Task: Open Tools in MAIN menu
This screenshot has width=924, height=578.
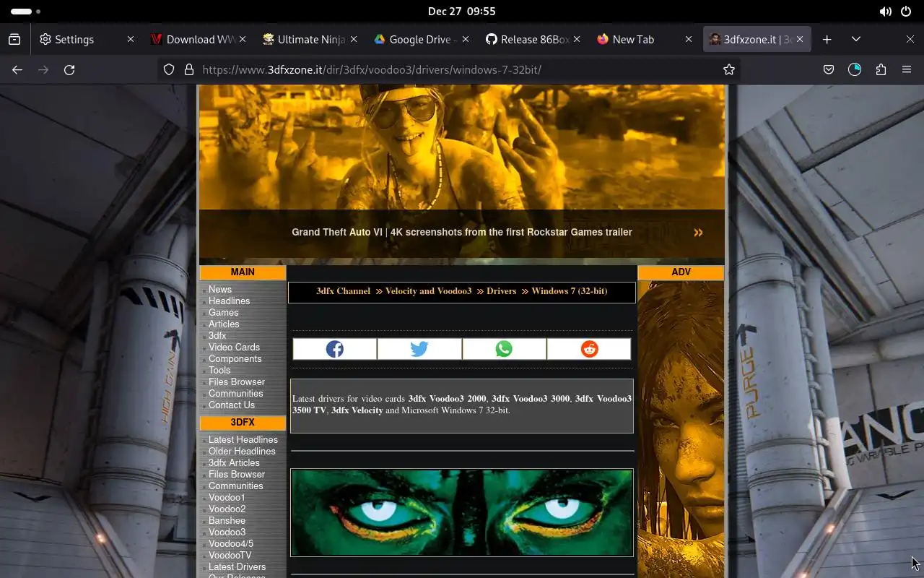Action: 219,371
